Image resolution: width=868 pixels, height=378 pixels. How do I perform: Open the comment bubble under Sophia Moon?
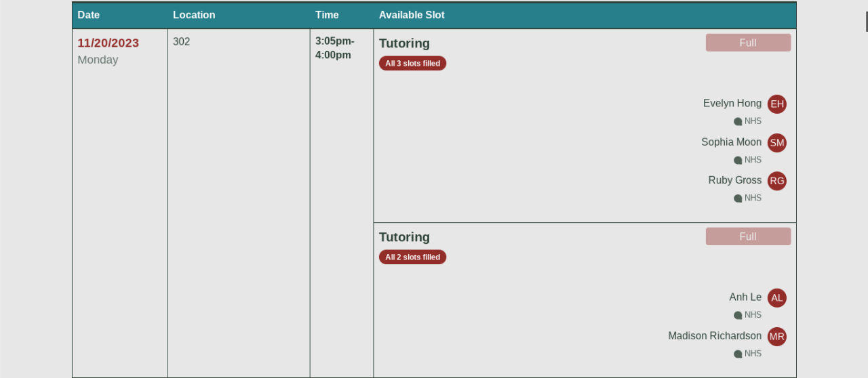pyautogui.click(x=738, y=161)
